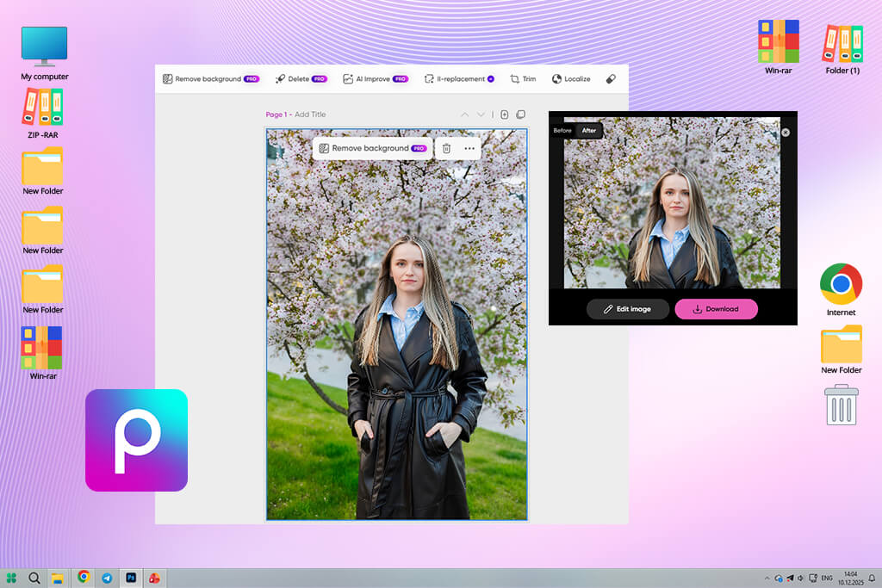
Task: Open the red app icon on taskbar
Action: 154,578
